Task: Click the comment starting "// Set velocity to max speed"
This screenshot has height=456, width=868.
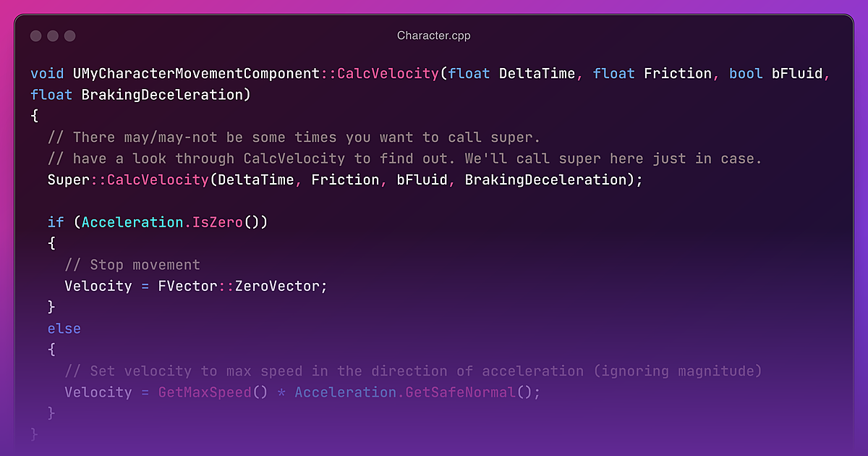Action: (x=413, y=371)
